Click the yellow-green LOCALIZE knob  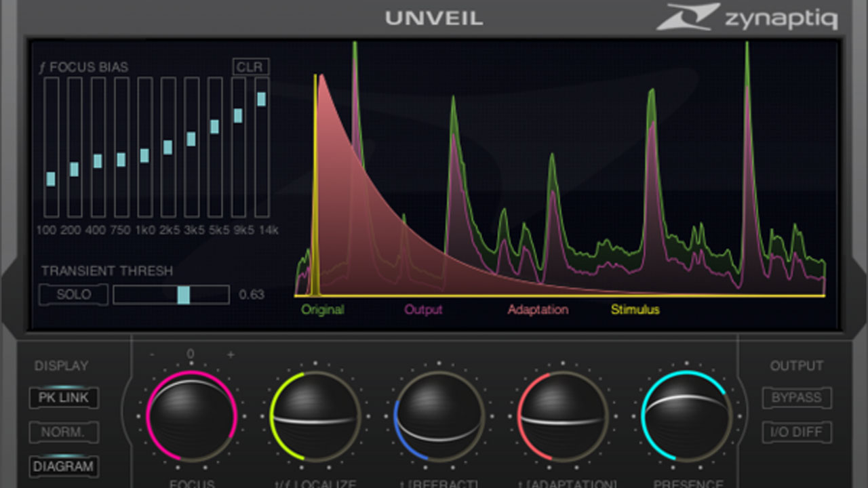coord(315,416)
